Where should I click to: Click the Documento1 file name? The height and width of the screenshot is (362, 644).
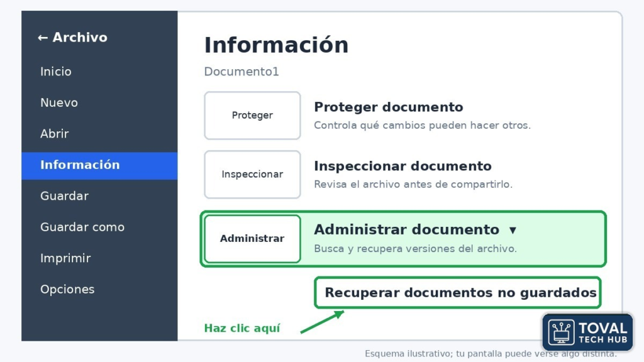click(241, 72)
